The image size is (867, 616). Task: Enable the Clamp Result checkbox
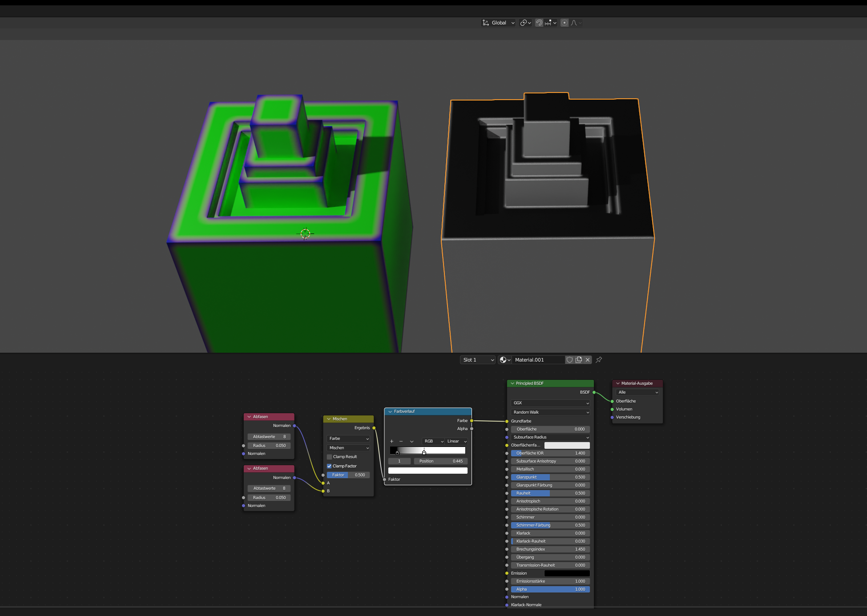pyautogui.click(x=330, y=457)
